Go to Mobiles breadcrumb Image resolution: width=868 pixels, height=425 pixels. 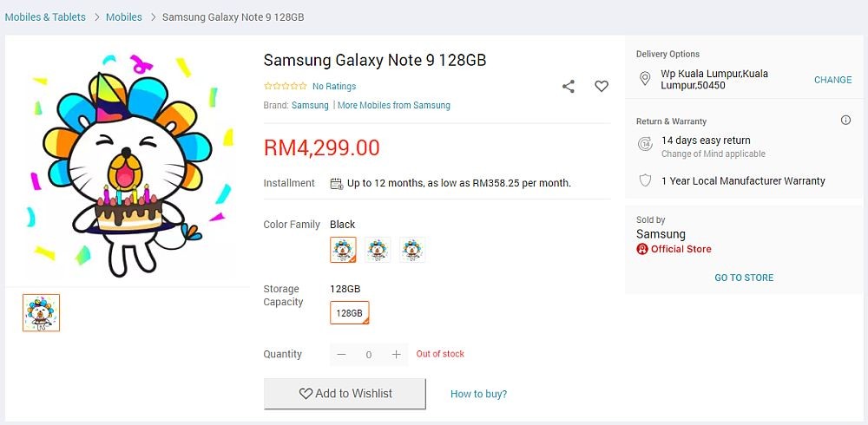[x=124, y=16]
